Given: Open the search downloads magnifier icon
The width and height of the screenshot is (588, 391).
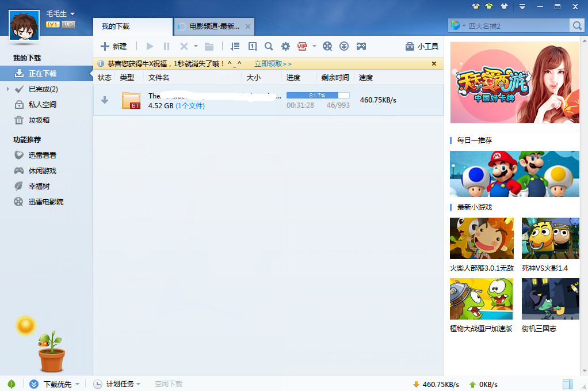Looking at the screenshot, I should (x=269, y=46).
